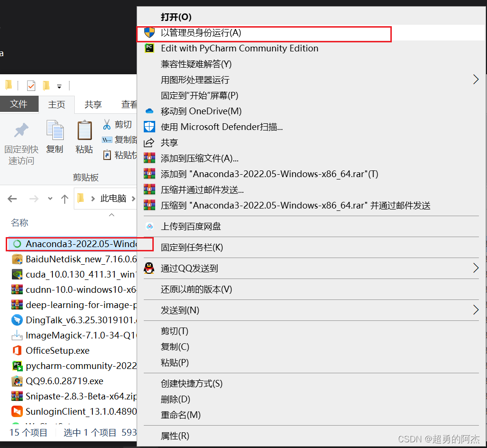The height and width of the screenshot is (448, 487).
Task: Click the 名称 column header
Action: (x=20, y=222)
